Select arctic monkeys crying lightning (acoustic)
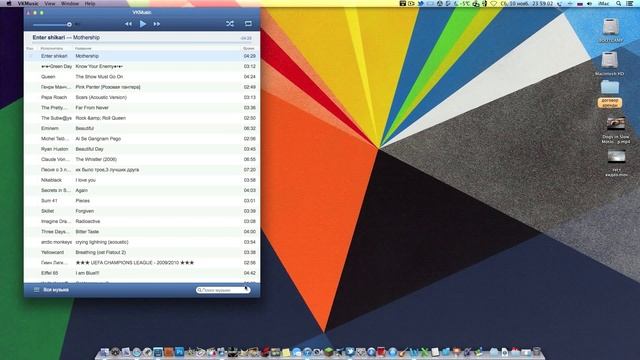Screen dimensions: 640x360 point(142,242)
